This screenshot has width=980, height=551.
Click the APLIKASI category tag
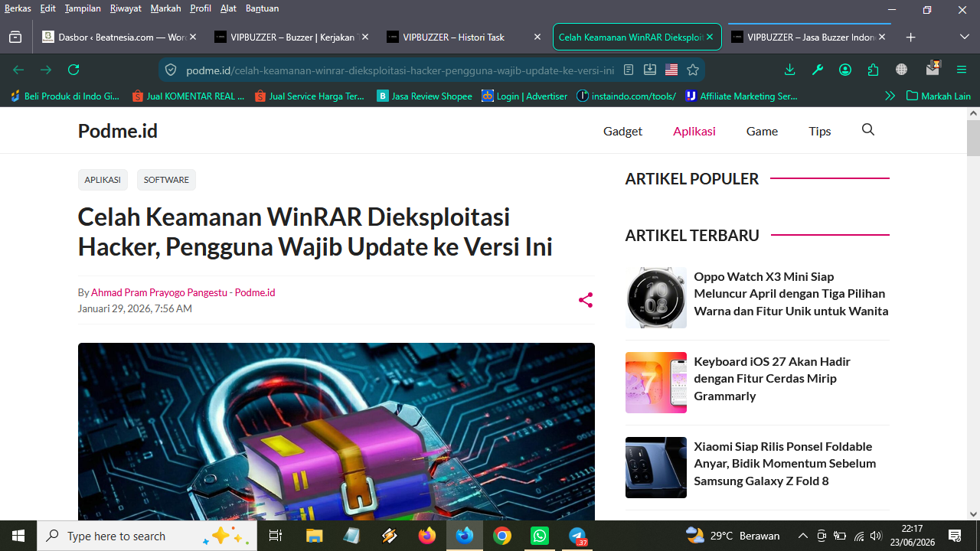click(x=103, y=180)
